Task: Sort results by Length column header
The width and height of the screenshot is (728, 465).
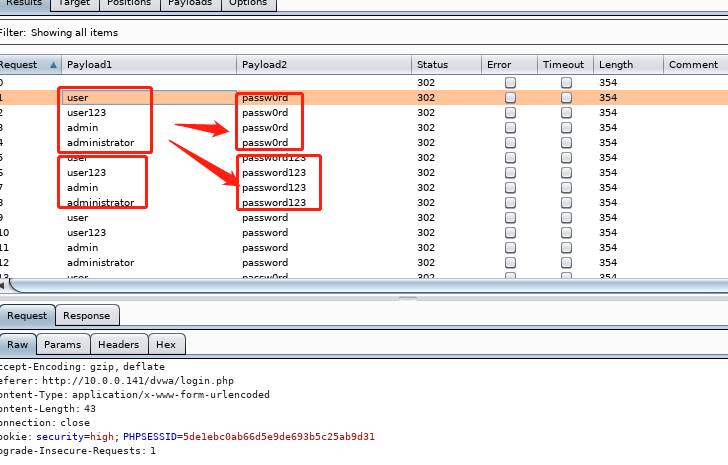Action: [628, 65]
